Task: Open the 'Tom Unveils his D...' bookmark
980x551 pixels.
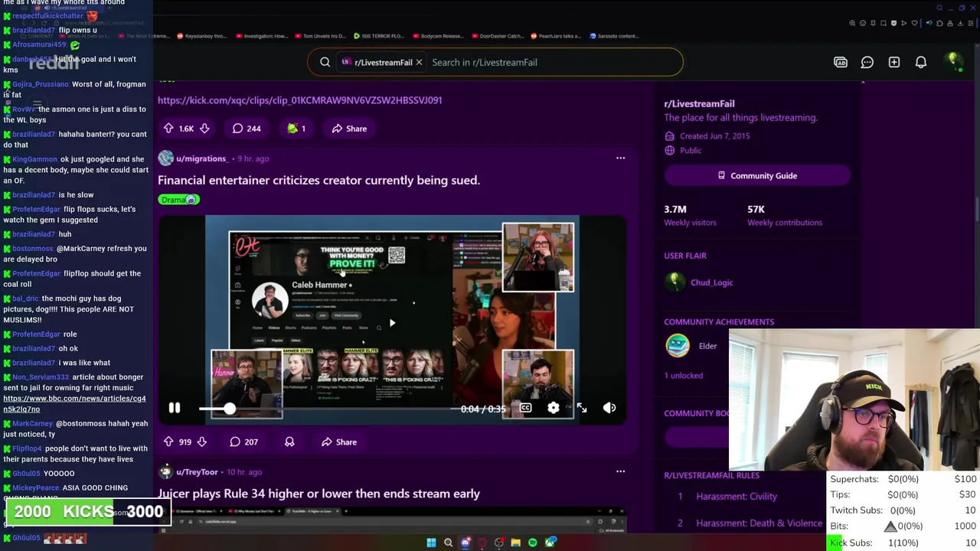Action: (x=320, y=36)
